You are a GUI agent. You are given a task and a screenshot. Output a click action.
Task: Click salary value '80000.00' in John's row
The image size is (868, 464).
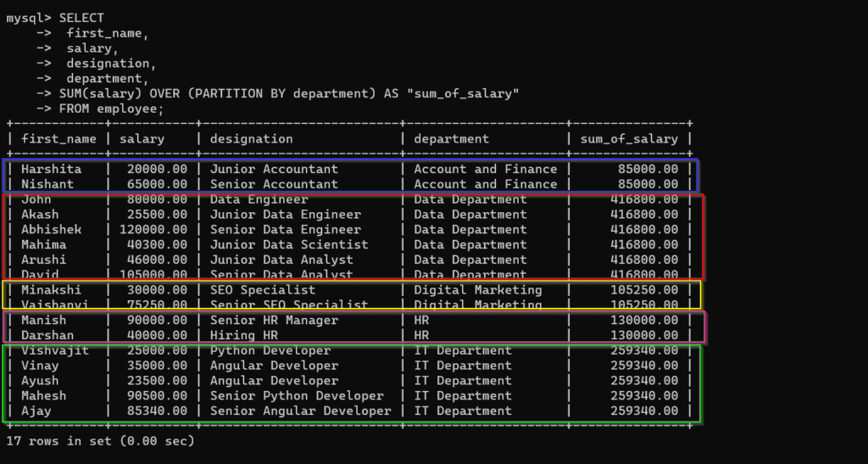tap(157, 199)
